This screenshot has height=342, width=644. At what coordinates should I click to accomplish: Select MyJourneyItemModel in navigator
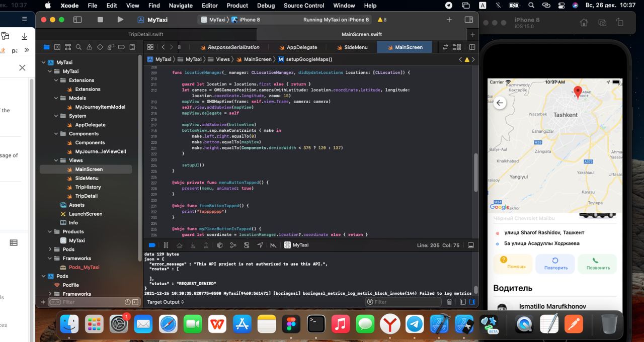(100, 107)
